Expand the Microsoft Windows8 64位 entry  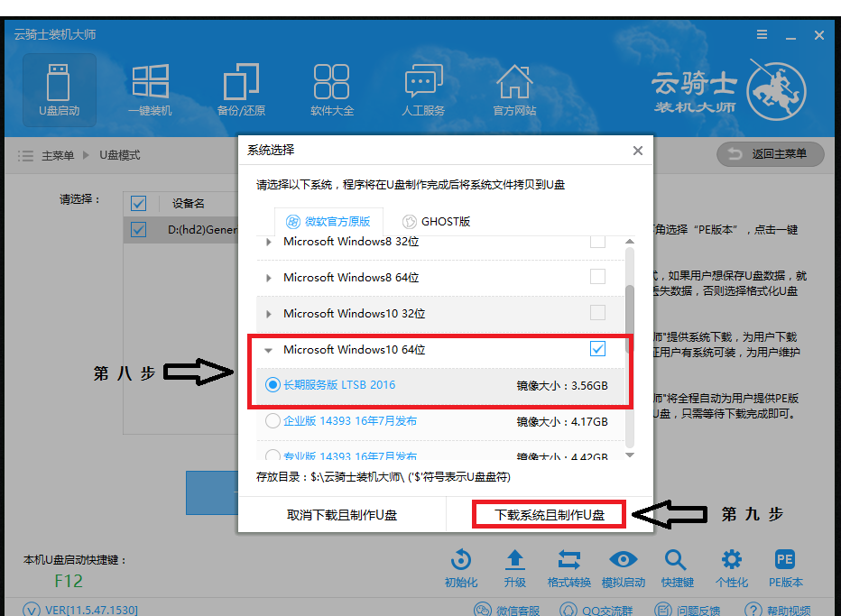pos(269,278)
